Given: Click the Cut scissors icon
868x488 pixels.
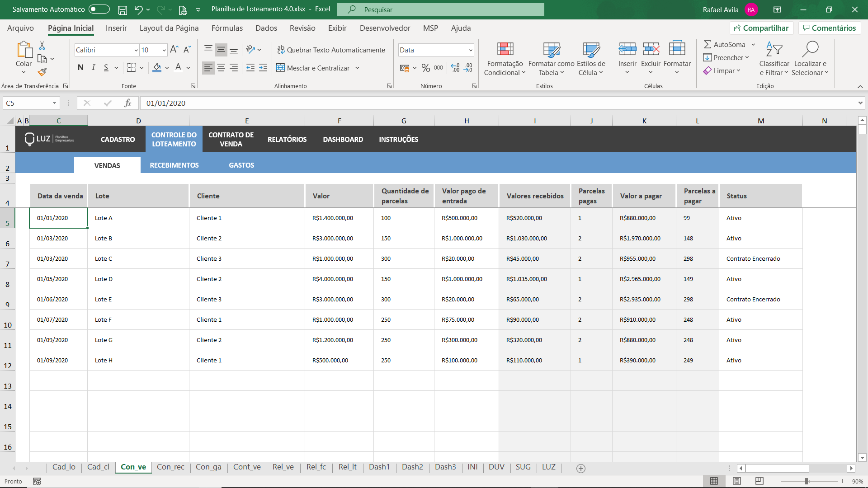Looking at the screenshot, I should click(42, 46).
